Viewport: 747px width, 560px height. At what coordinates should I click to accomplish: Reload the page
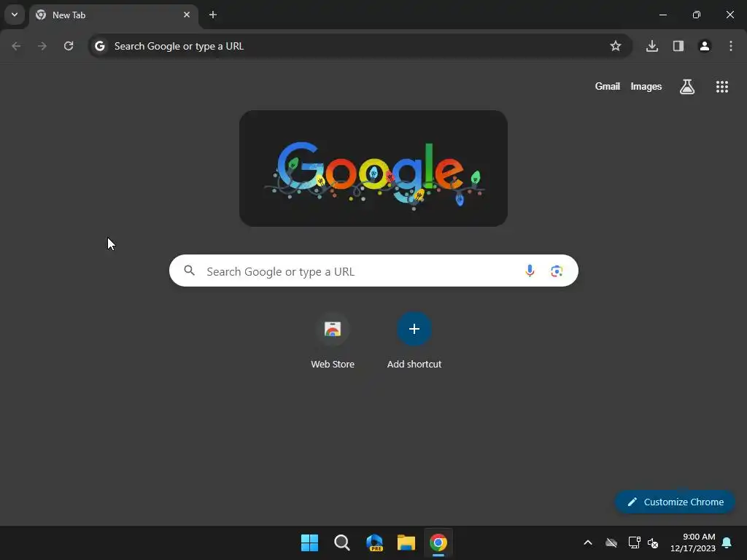[69, 46]
